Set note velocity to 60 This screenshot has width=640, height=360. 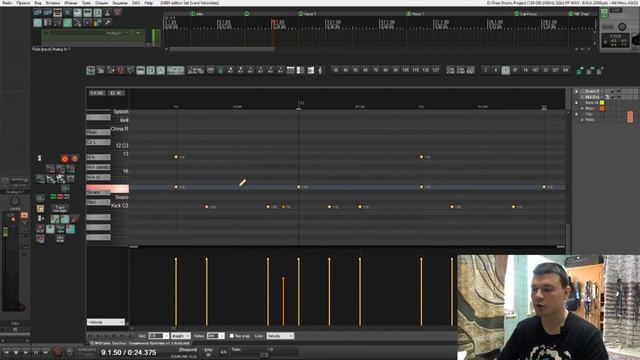point(365,70)
